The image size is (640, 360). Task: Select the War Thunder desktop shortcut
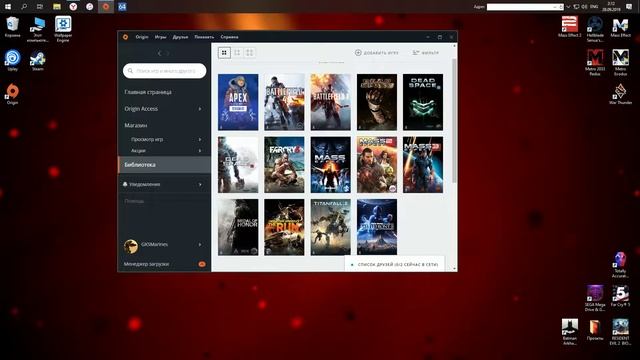pos(620,94)
